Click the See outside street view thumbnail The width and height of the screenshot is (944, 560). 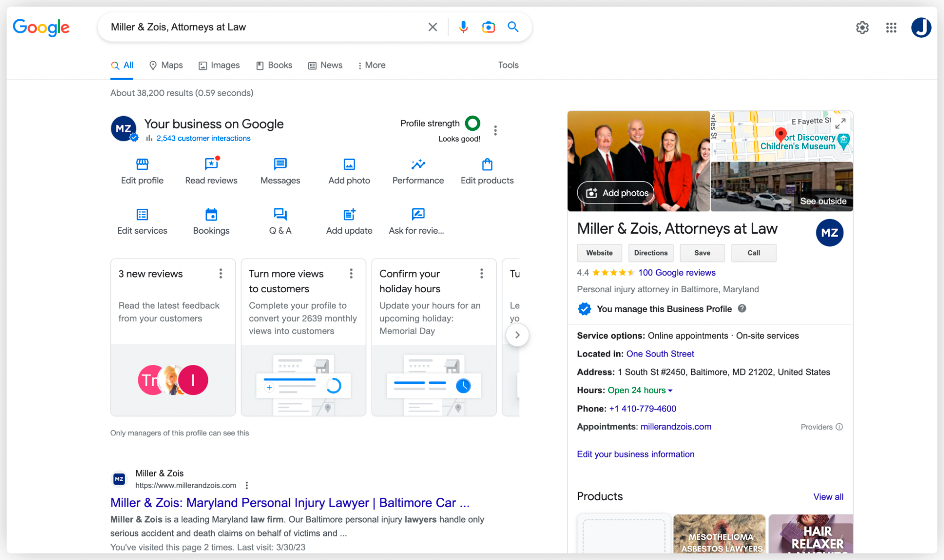pyautogui.click(x=782, y=187)
